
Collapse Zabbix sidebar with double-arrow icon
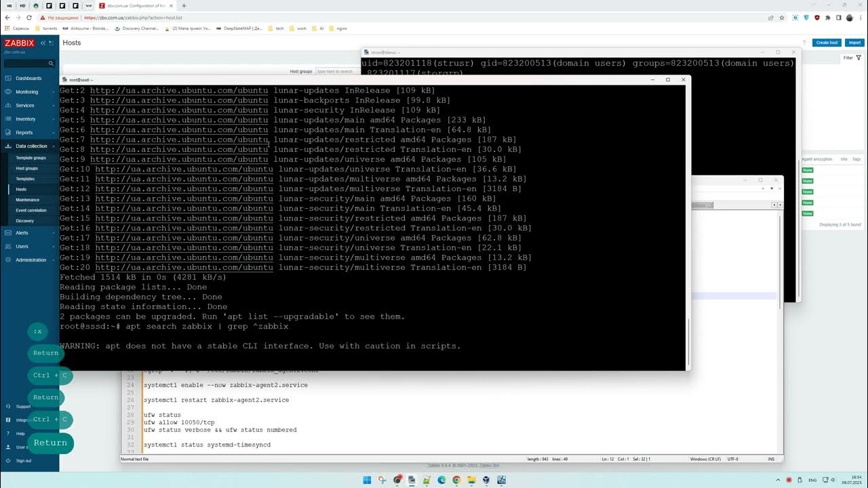tap(43, 43)
